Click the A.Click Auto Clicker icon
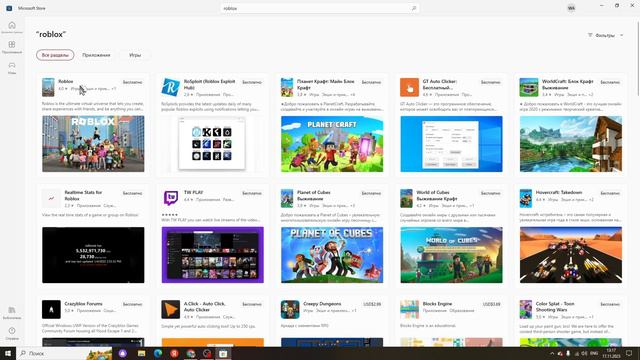This screenshot has width=640, height=360. click(x=171, y=309)
